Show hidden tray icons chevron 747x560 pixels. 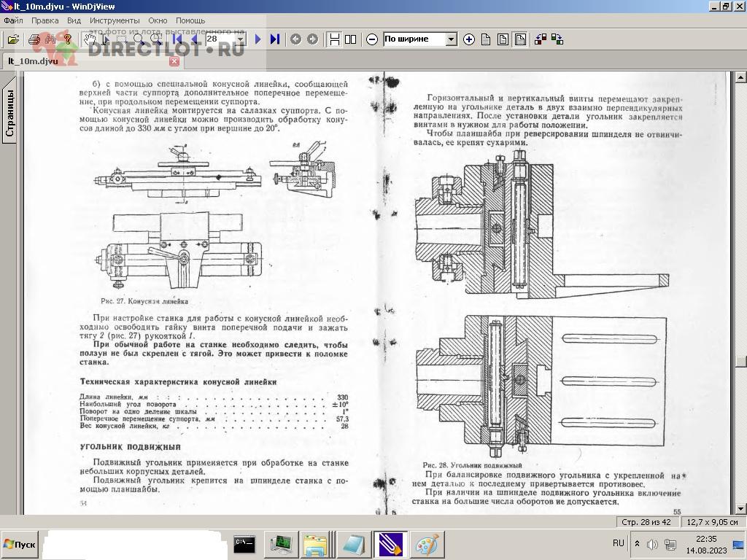tap(637, 544)
